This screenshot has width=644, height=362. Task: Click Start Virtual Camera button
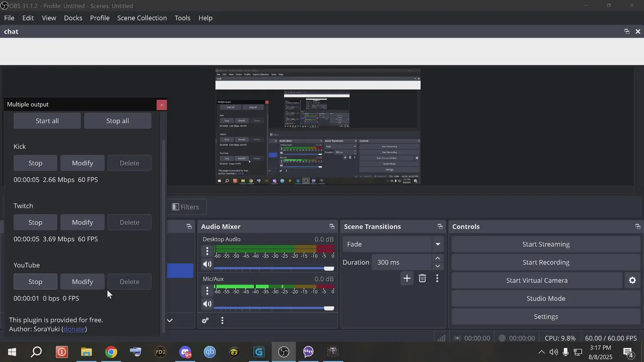pyautogui.click(x=537, y=281)
